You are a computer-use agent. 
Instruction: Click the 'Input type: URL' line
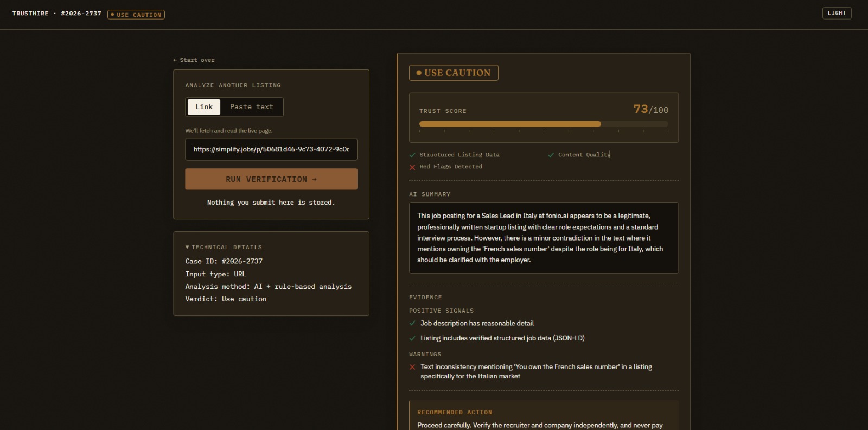[215, 274]
